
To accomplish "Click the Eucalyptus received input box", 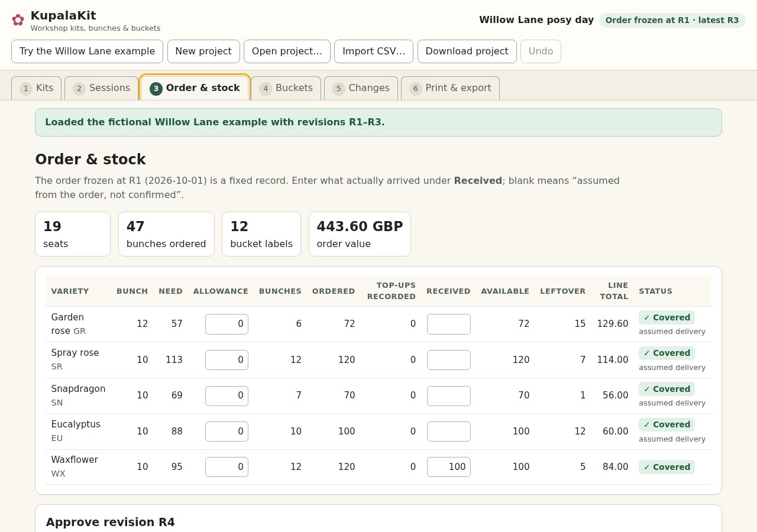I will click(448, 432).
